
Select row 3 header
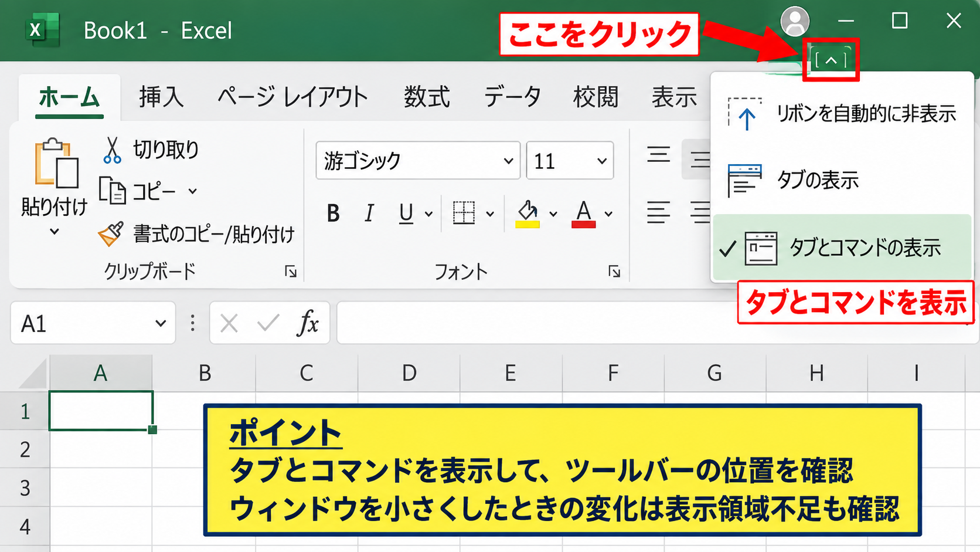point(25,487)
